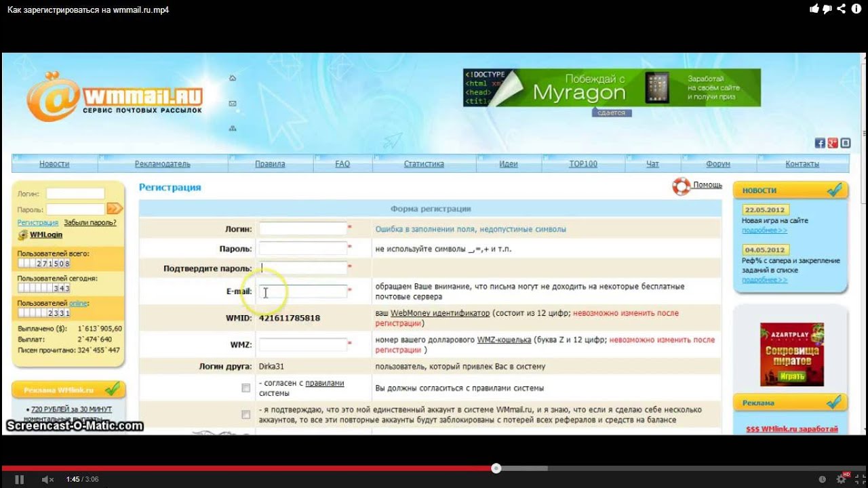Click the video progress bar scrubber
Screen dimensions: 868x488
(496, 468)
